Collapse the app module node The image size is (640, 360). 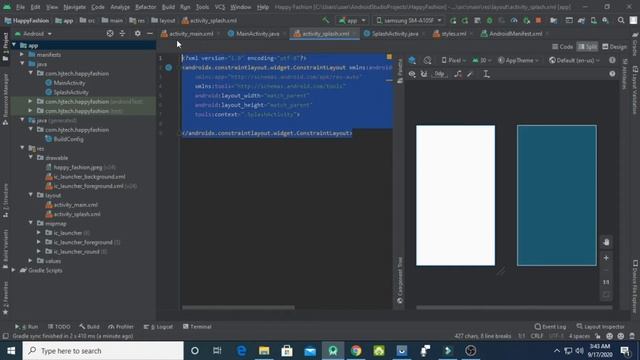click(15, 45)
